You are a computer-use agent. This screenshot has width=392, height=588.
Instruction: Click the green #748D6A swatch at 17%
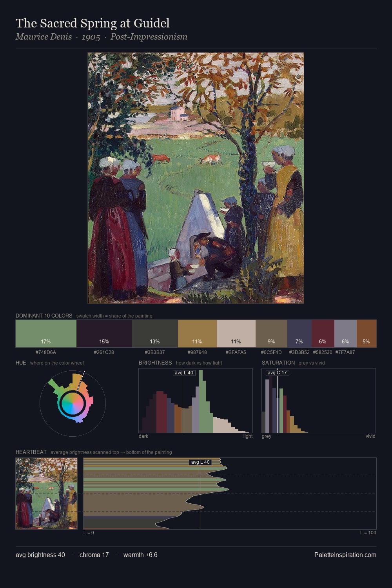click(46, 334)
